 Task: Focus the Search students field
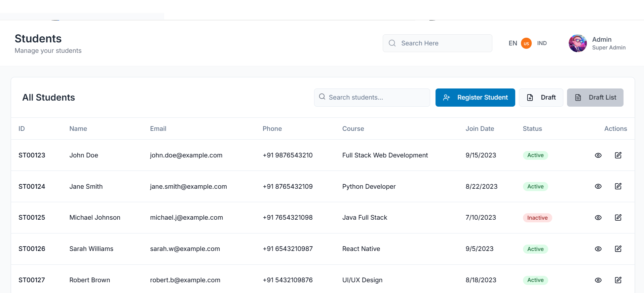point(372,98)
